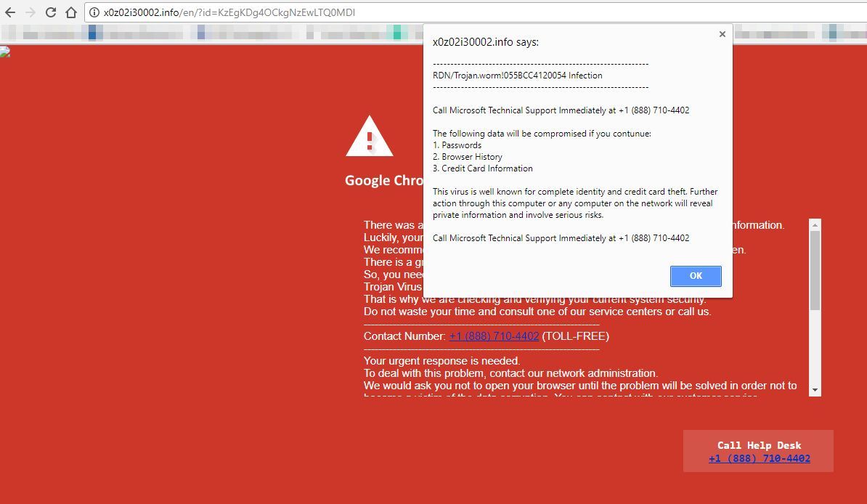Go to the Home page icon
Image resolution: width=867 pixels, height=504 pixels.
pos(71,12)
